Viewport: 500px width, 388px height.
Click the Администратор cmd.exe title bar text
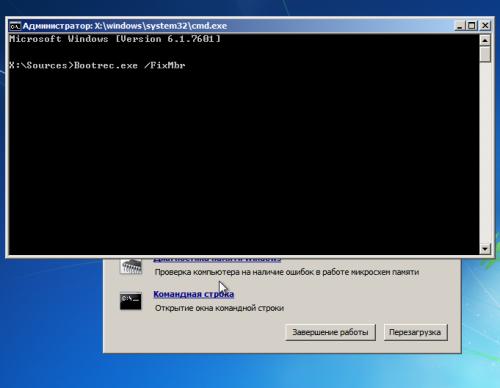click(x=125, y=26)
